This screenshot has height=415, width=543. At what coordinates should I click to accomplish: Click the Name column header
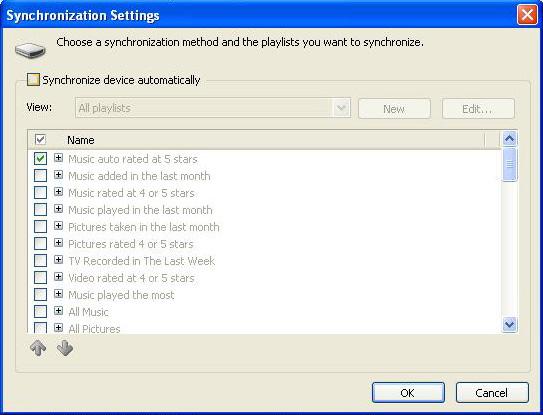coord(81,140)
